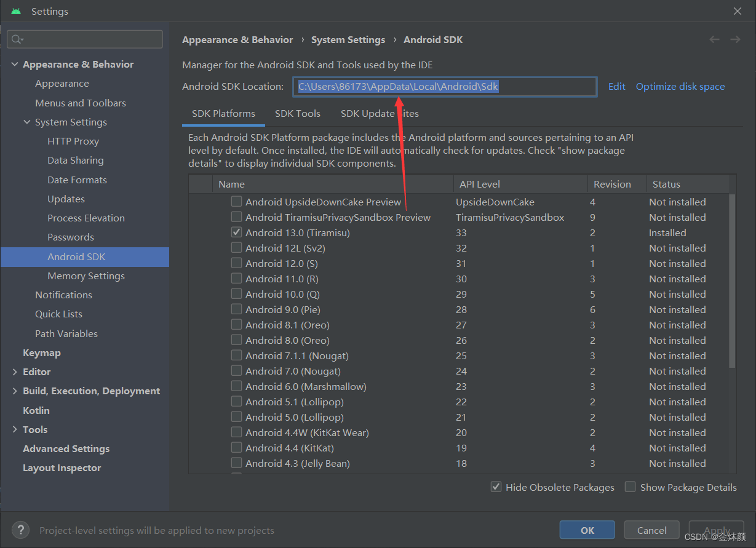Screen dimensions: 756x548
Task: Select Android 5.1 (Lollipop) row name
Action: (294, 402)
